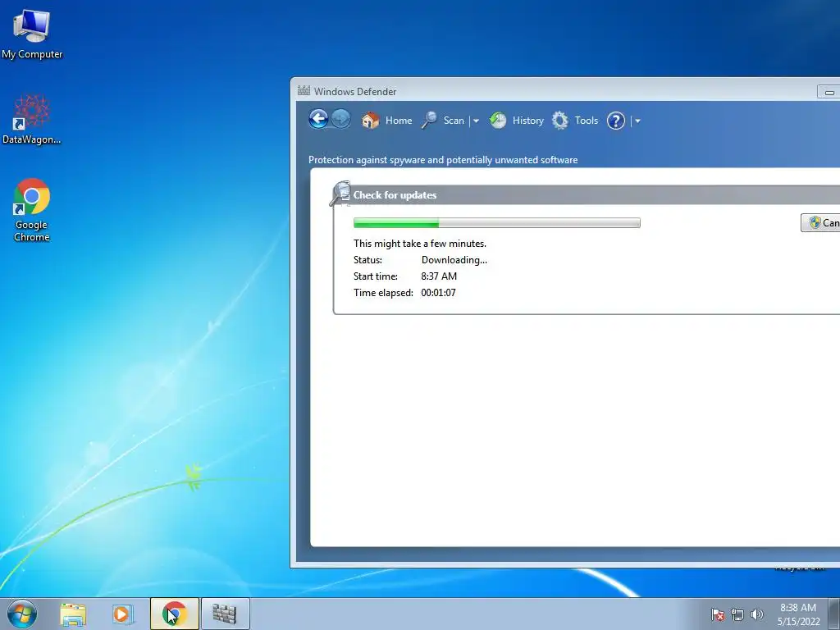Click the 'Check for updates' heading
The height and width of the screenshot is (630, 840).
pos(395,195)
